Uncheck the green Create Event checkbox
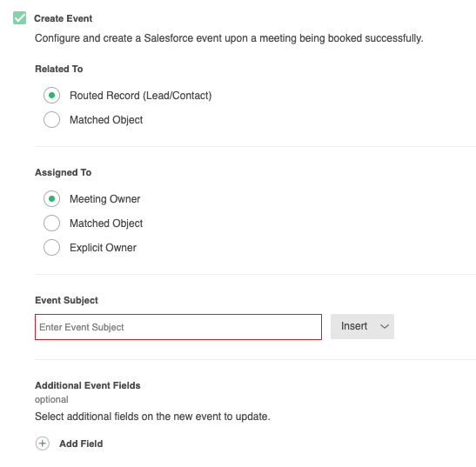Screen dimensions: 476x467 pos(19,18)
